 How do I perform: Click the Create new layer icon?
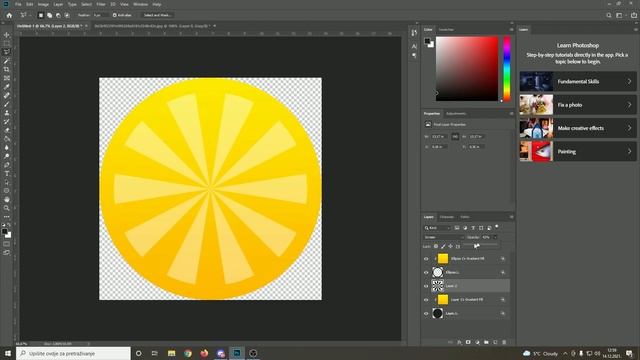495,342
